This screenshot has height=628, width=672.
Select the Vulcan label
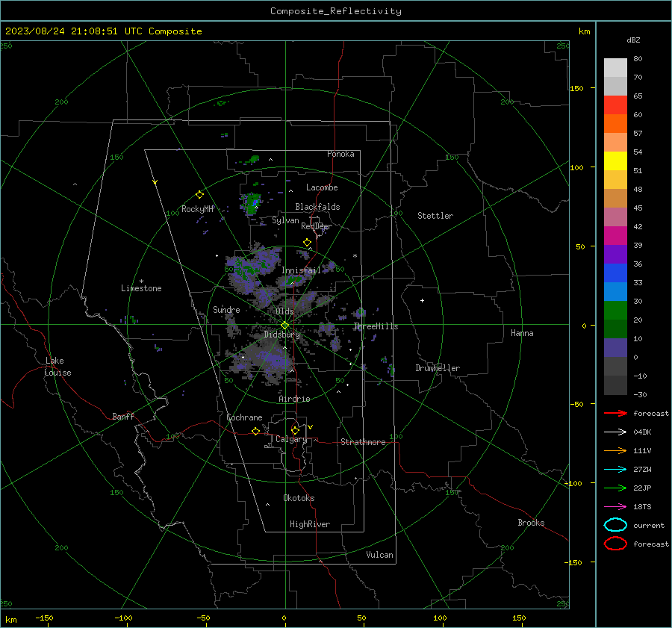click(379, 555)
